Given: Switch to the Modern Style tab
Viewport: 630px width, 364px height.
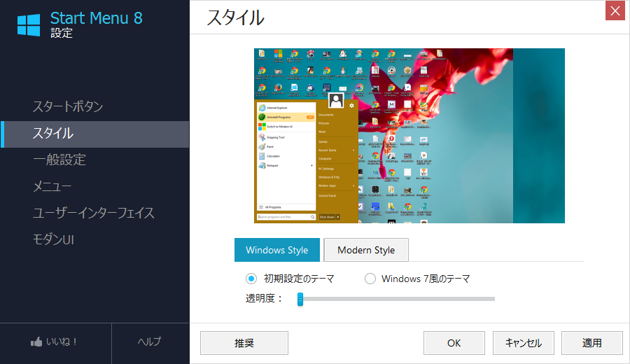Looking at the screenshot, I should pos(366,250).
